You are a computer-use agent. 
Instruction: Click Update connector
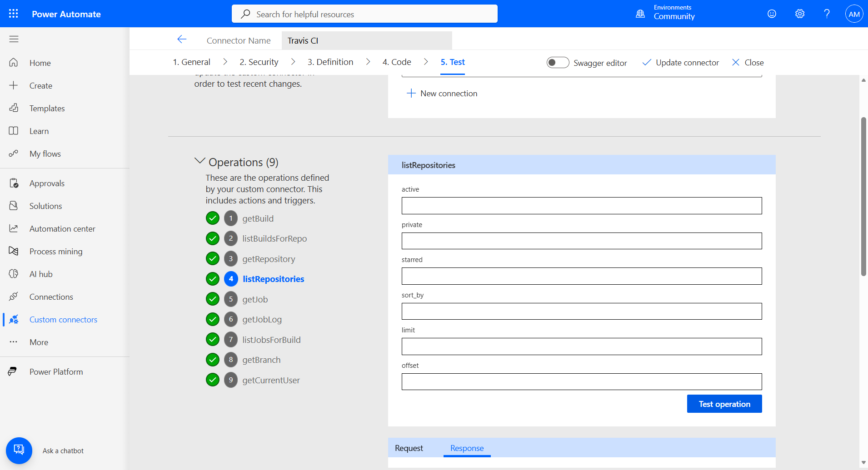(x=681, y=62)
